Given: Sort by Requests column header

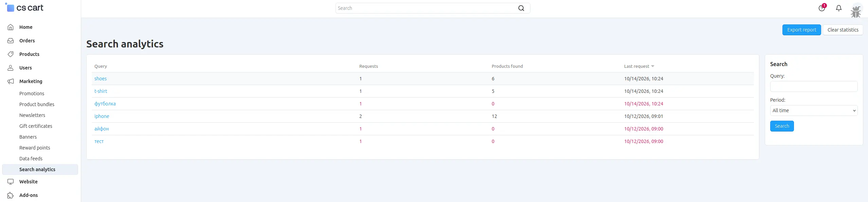Looking at the screenshot, I should (368, 66).
